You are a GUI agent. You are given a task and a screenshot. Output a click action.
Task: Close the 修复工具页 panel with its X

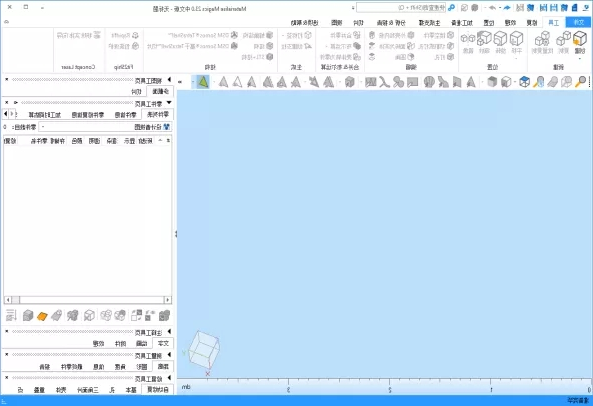point(7,378)
